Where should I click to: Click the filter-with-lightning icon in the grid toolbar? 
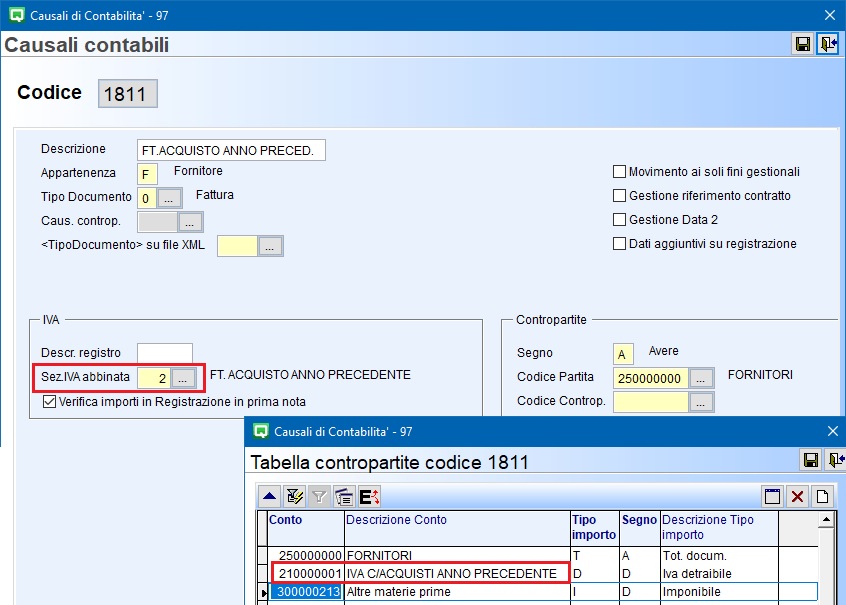(295, 496)
